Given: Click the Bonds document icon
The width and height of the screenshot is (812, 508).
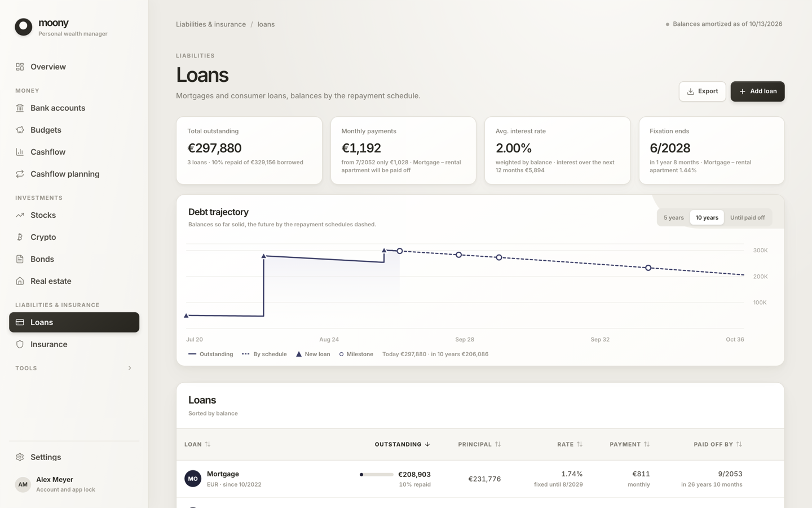Looking at the screenshot, I should [x=20, y=259].
